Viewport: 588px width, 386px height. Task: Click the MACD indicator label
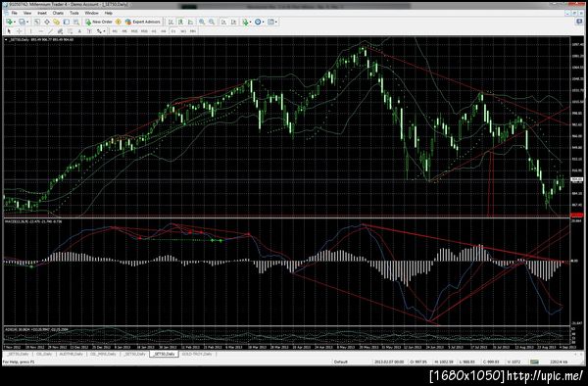tap(33, 221)
